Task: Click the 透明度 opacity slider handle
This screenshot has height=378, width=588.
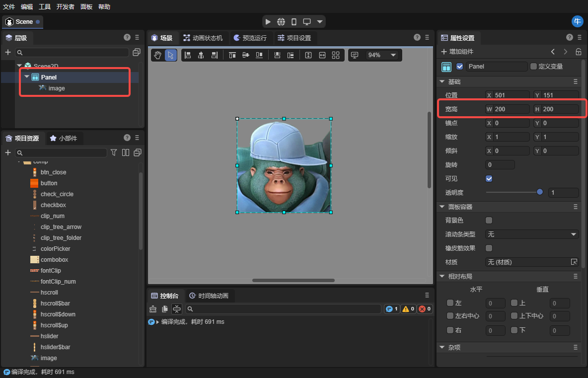Action: tap(540, 192)
